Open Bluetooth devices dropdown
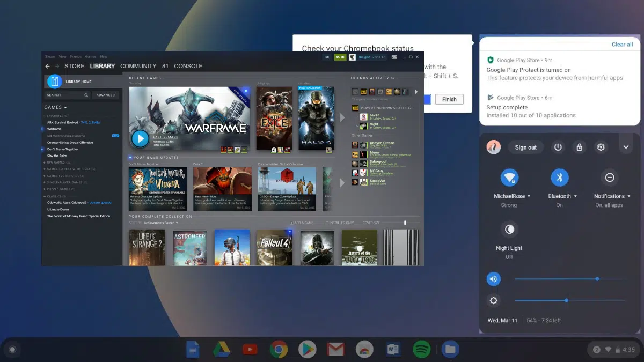This screenshot has width=644, height=362. click(x=562, y=196)
